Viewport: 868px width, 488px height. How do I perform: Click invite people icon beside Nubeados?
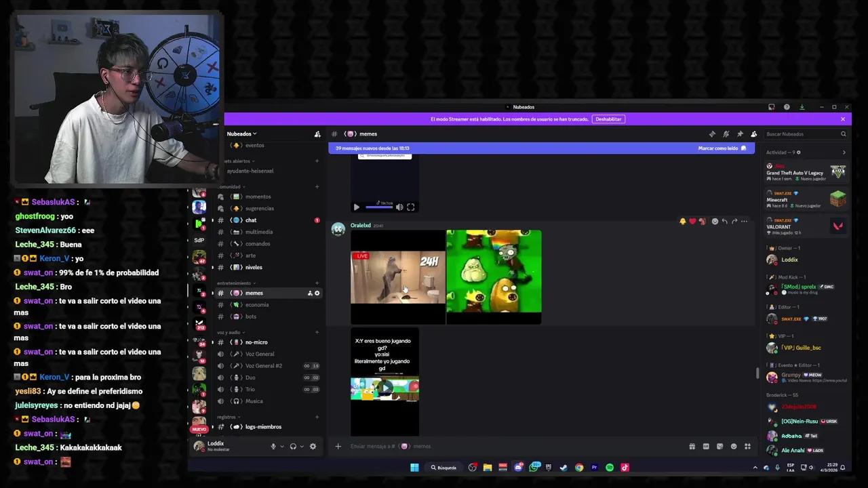[x=317, y=134]
